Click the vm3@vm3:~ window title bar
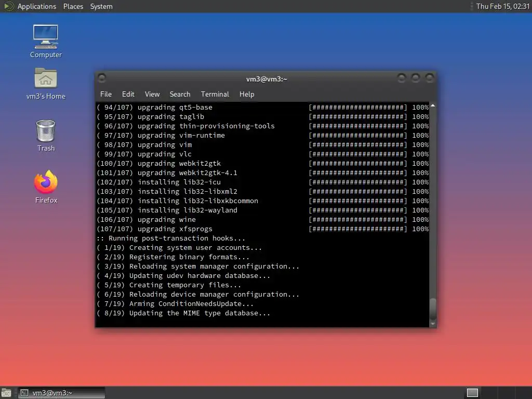Viewport: 532px width, 399px height. tap(267, 79)
